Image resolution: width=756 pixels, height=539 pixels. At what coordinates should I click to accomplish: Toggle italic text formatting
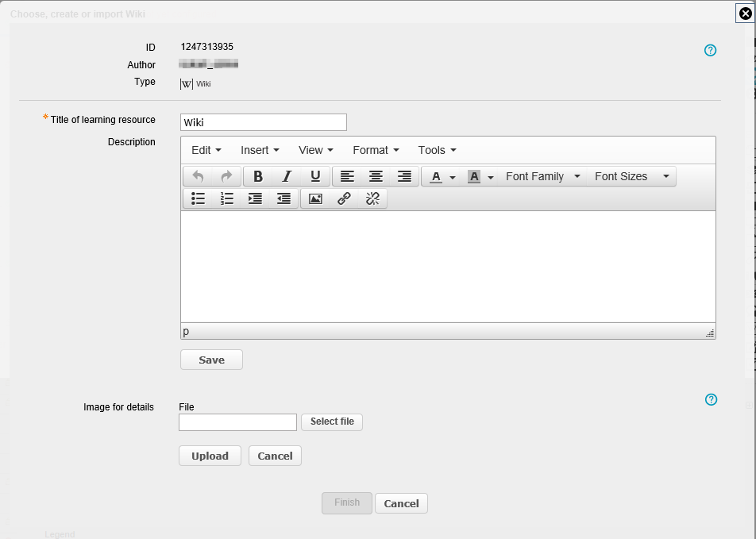(287, 176)
